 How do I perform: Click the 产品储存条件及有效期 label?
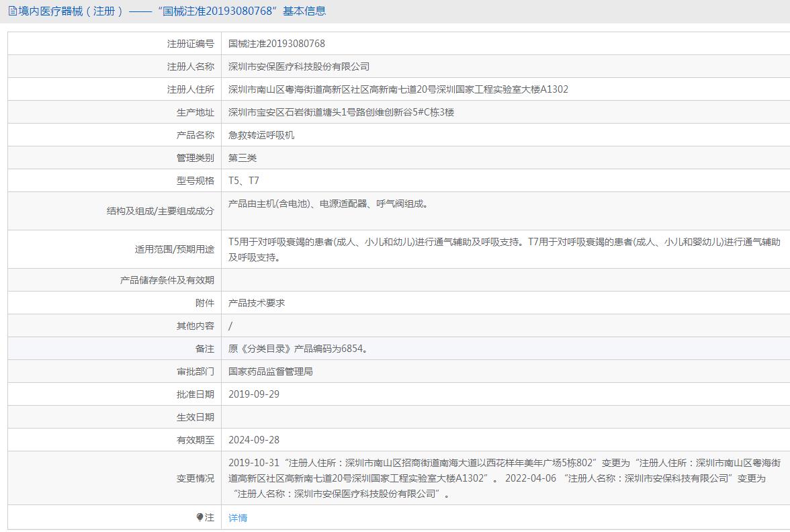[x=167, y=280]
